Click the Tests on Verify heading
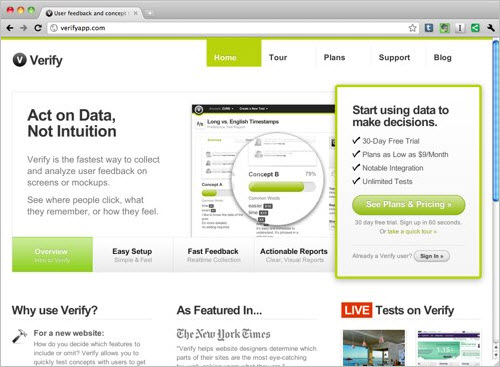This screenshot has height=367, width=500. 415,310
